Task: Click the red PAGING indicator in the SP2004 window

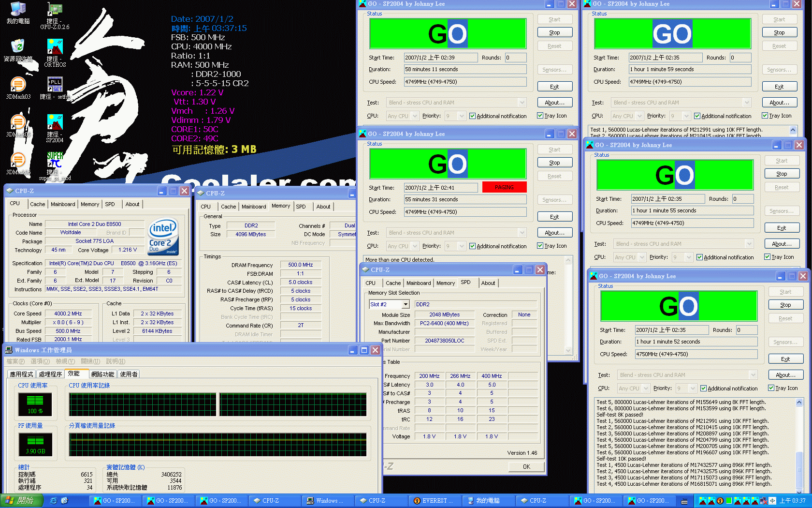Action: (x=504, y=187)
